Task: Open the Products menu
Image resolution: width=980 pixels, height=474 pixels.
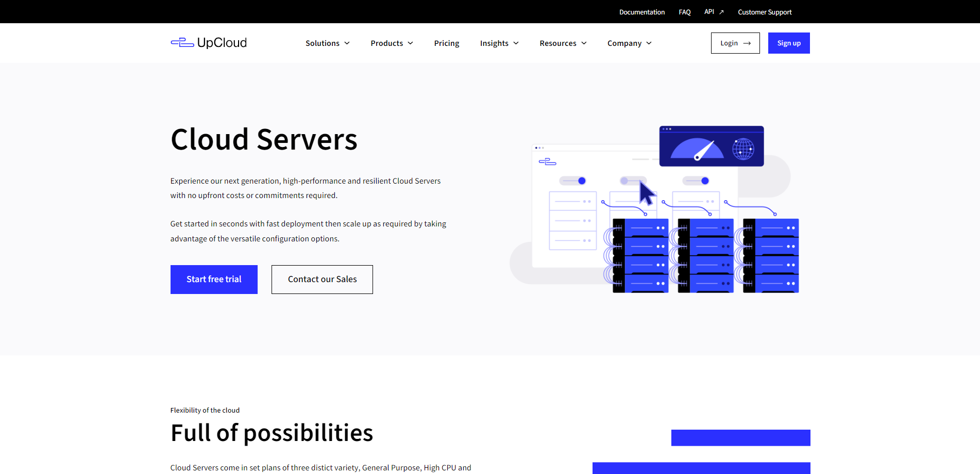Action: pos(392,43)
